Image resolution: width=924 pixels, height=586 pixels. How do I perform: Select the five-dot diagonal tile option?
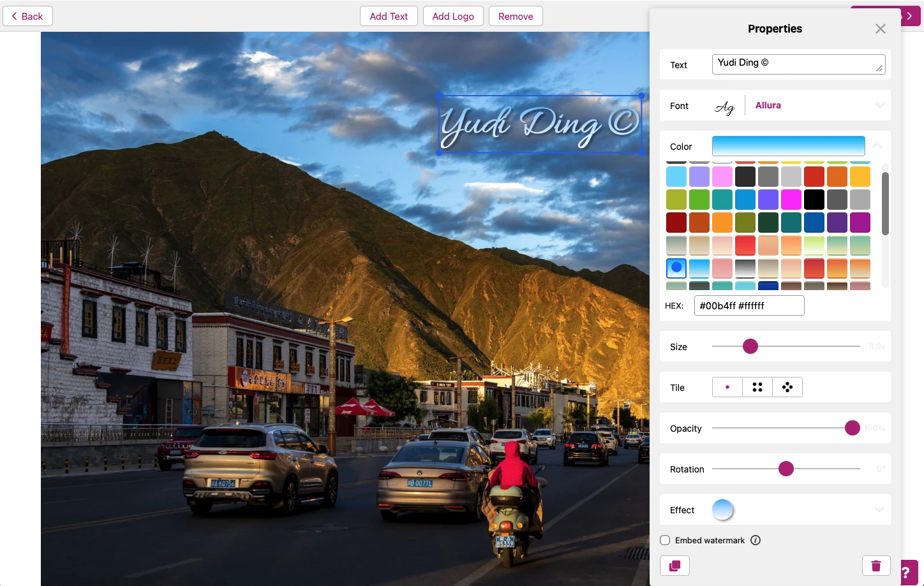[787, 387]
